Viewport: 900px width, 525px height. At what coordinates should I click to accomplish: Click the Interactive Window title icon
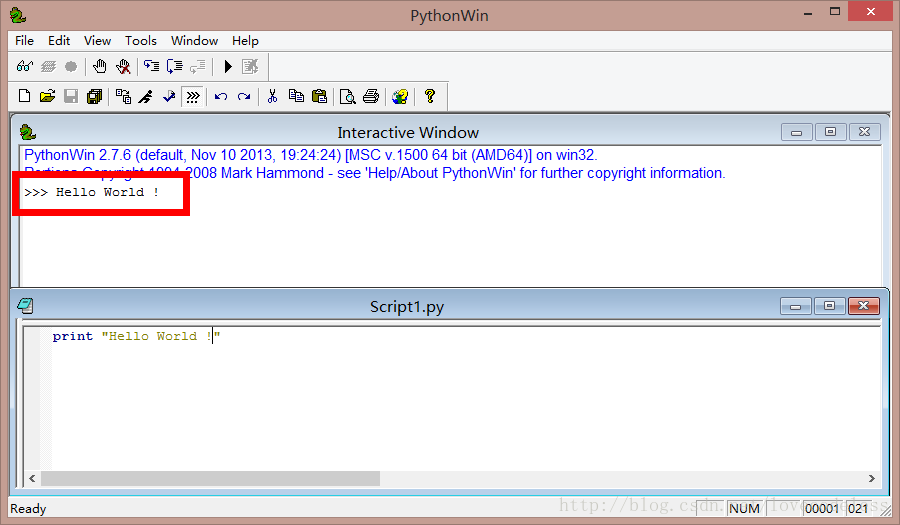28,133
